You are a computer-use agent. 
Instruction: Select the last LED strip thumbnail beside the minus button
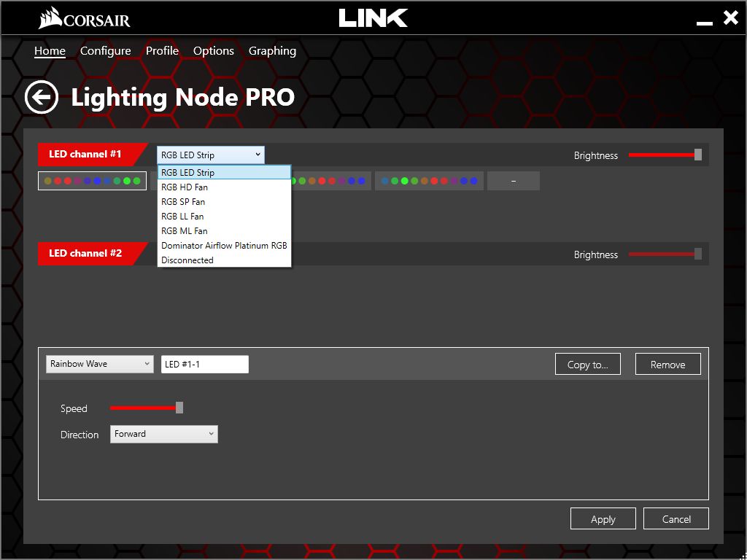pyautogui.click(x=429, y=181)
